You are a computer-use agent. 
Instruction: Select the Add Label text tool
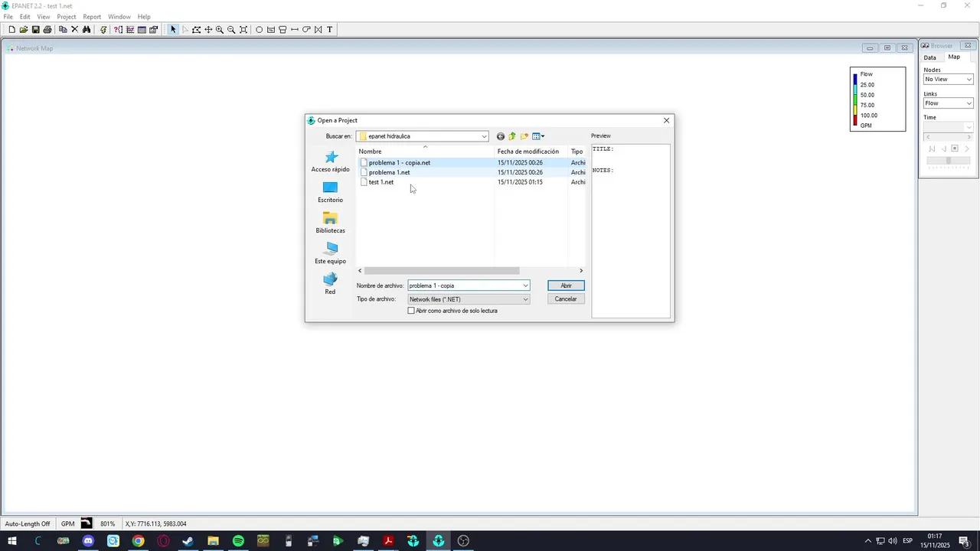click(x=330, y=30)
